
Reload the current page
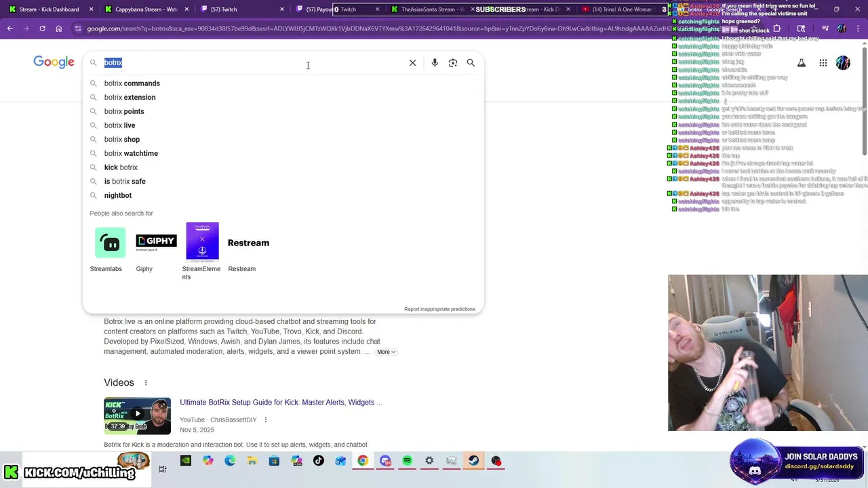click(42, 28)
